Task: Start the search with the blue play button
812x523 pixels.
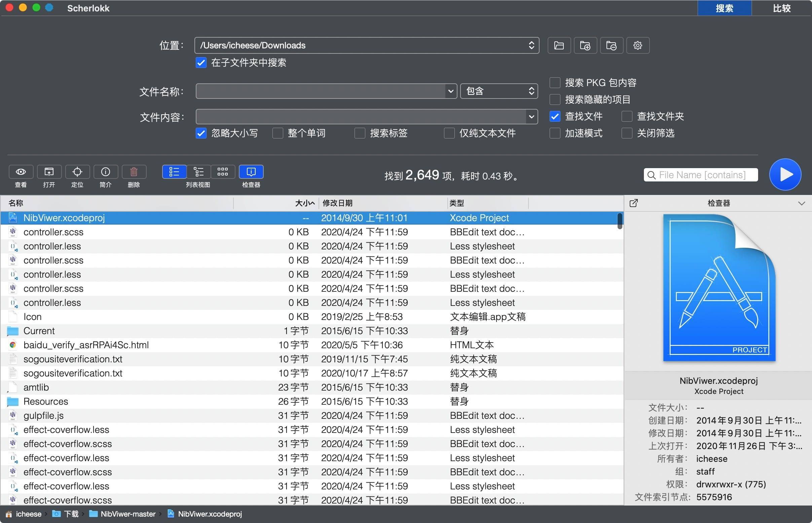Action: point(785,174)
